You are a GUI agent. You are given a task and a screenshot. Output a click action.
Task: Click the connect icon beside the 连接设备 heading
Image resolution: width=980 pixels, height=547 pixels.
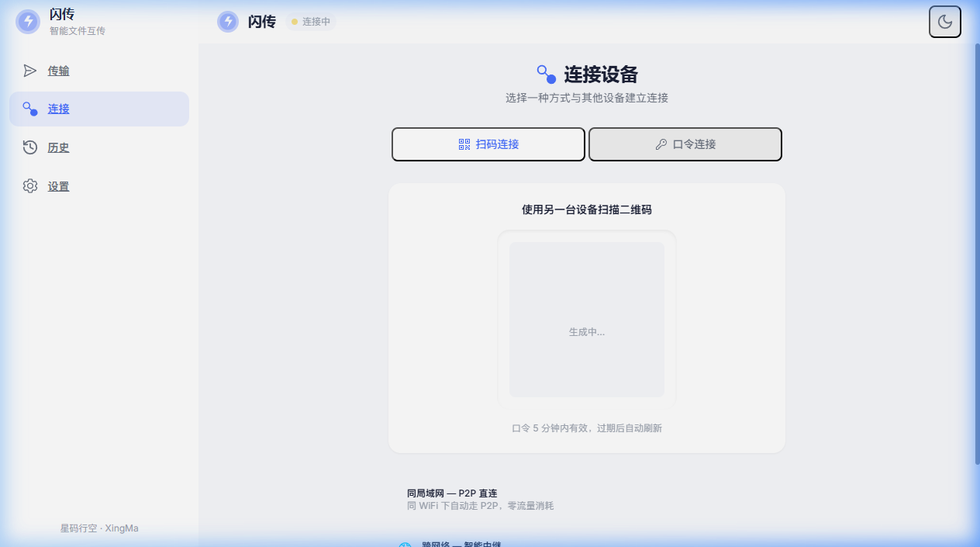coord(547,74)
